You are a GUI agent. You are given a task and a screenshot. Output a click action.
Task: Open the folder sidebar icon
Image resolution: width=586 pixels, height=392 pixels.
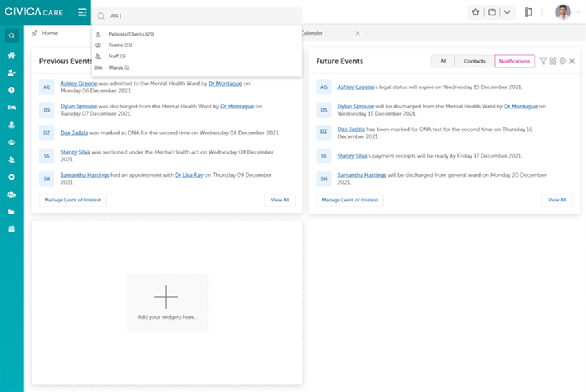pos(12,212)
